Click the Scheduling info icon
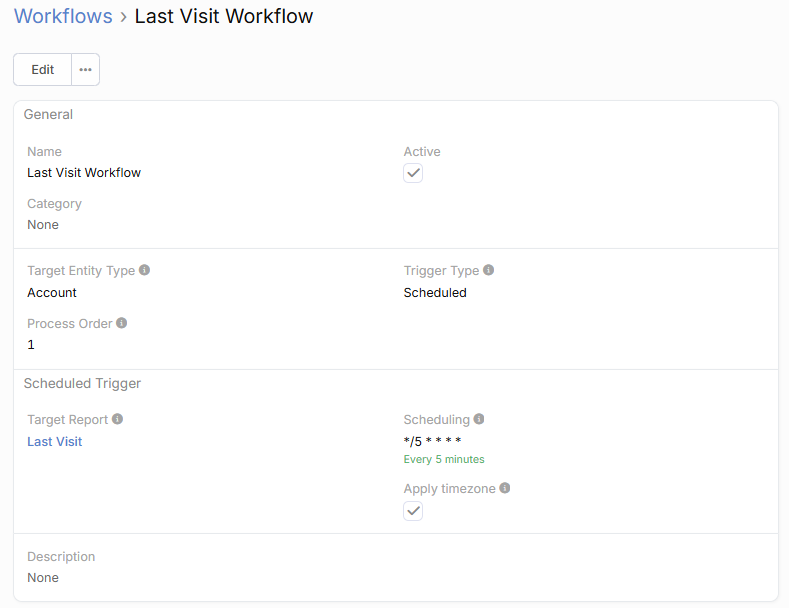 pyautogui.click(x=479, y=419)
